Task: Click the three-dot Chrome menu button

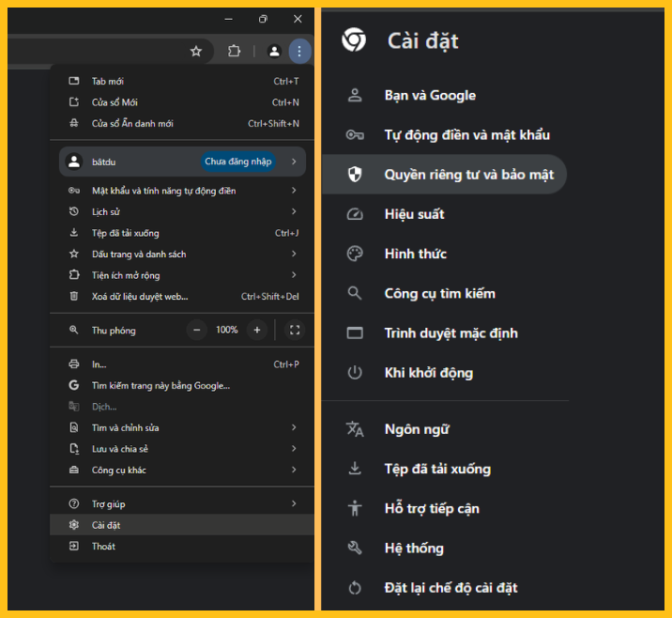Action: (x=298, y=52)
